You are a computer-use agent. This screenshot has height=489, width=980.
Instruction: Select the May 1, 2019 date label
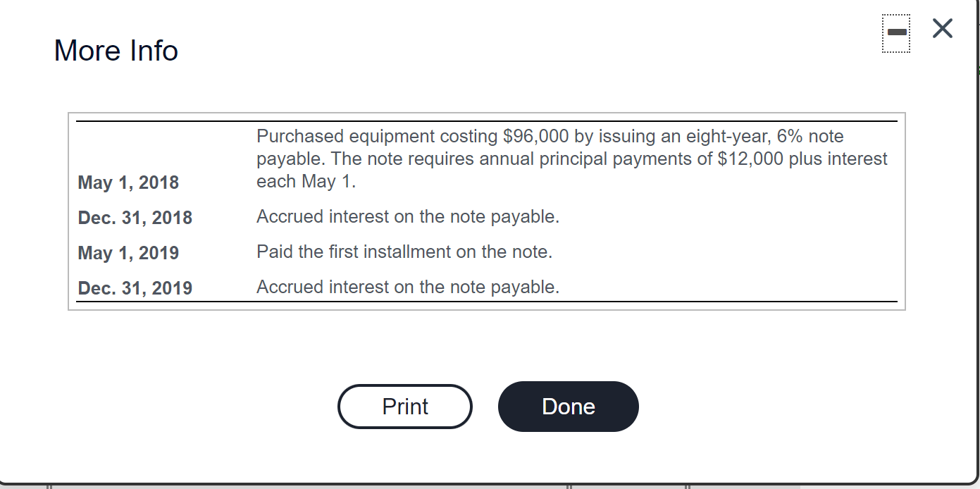(128, 252)
